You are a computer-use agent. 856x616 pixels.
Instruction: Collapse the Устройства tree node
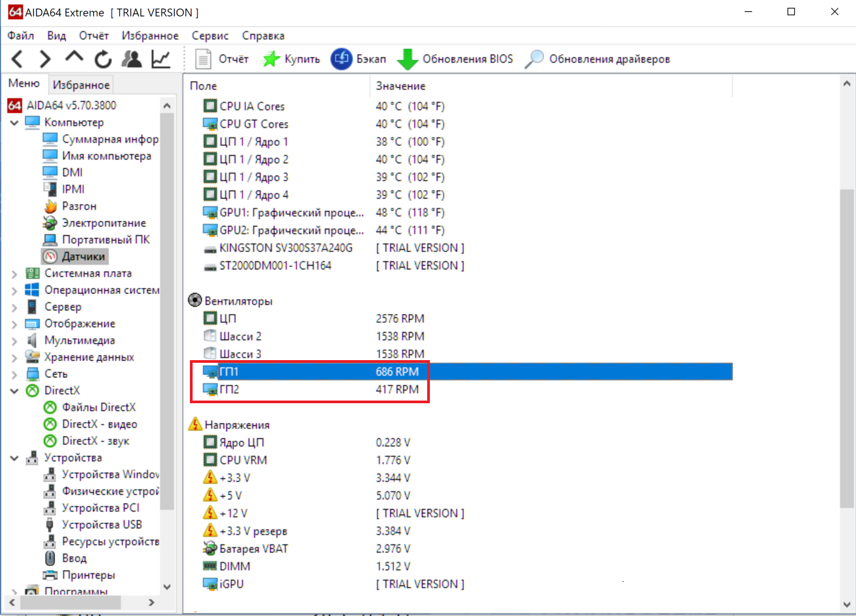tap(14, 457)
